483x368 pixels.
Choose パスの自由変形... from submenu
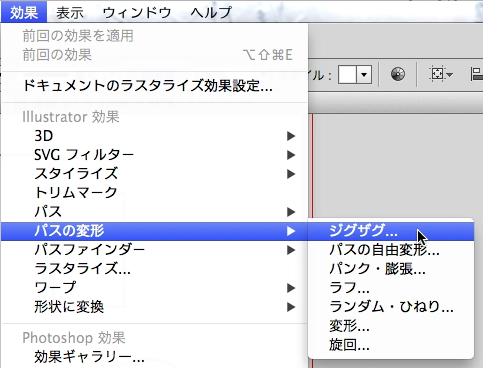391,250
